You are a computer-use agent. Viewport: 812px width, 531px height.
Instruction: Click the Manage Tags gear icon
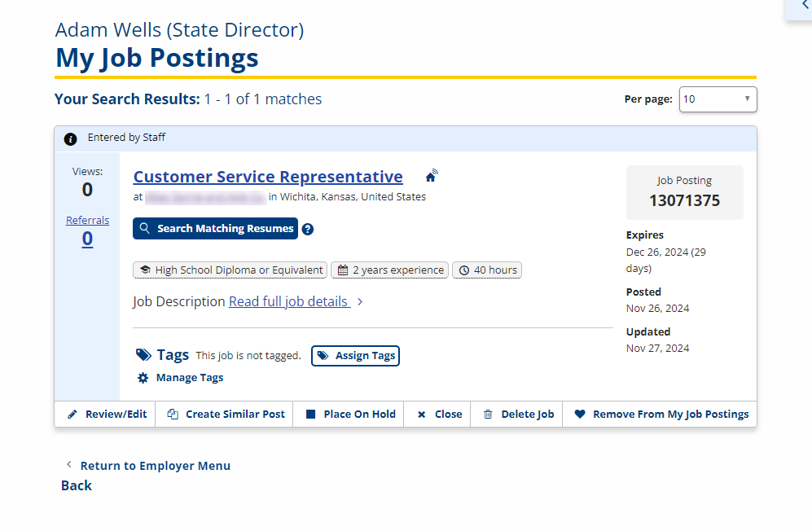click(143, 378)
